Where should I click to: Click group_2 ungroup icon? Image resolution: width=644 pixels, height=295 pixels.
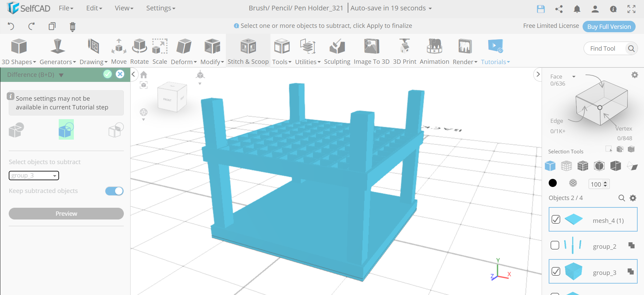[631, 245]
